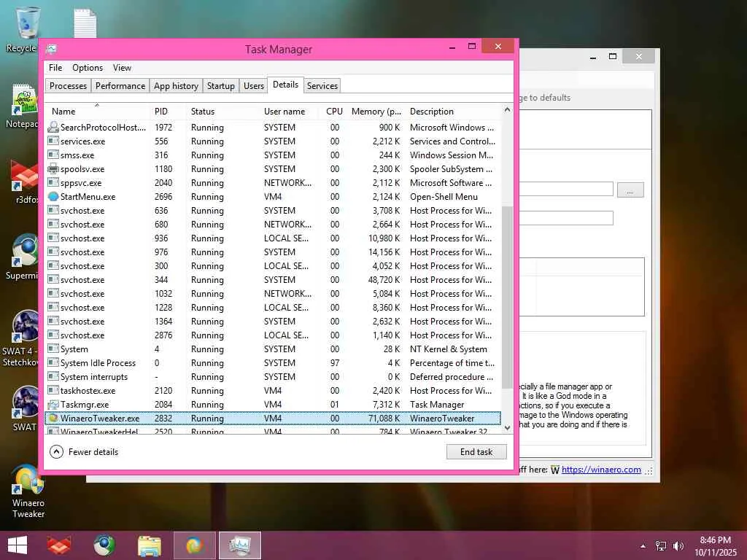The image size is (747, 560).
Task: Select the sppsvc.exe row
Action: (x=273, y=183)
